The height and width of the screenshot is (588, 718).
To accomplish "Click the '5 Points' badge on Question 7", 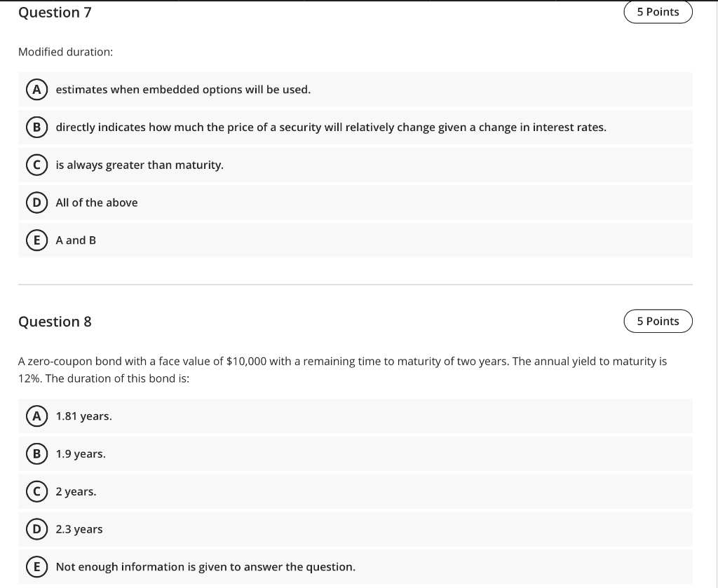I will [x=658, y=11].
